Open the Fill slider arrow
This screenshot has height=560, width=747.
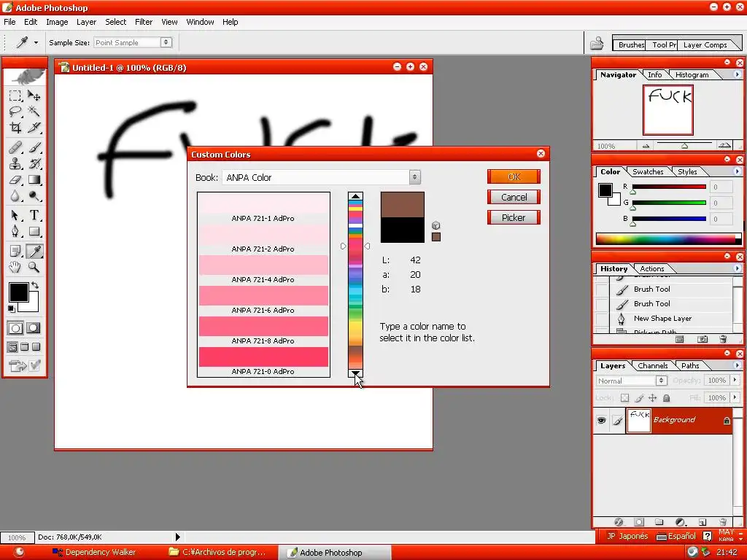[735, 397]
